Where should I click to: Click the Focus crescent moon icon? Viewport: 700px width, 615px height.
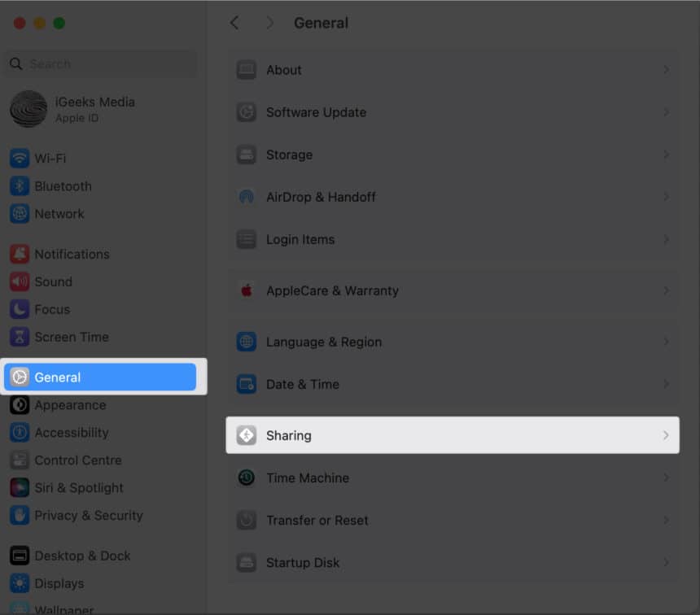(19, 309)
